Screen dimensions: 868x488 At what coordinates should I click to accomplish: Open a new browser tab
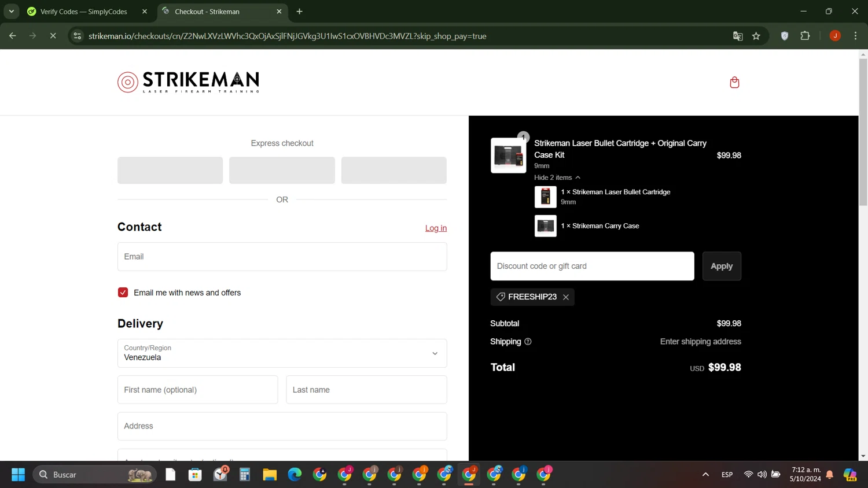pos(299,12)
